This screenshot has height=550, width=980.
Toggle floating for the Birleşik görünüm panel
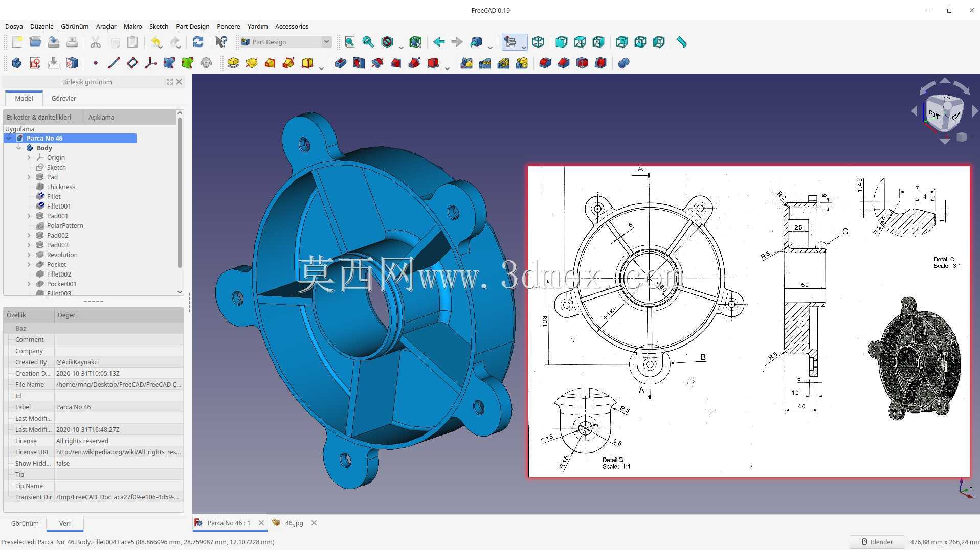coord(170,82)
